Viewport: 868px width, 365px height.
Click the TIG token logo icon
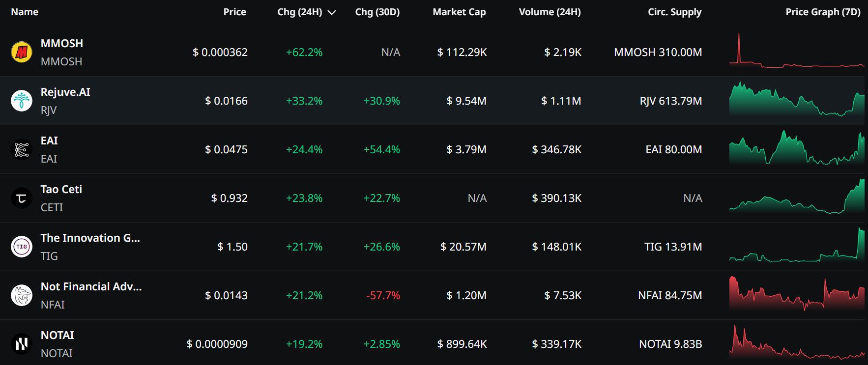click(x=22, y=247)
